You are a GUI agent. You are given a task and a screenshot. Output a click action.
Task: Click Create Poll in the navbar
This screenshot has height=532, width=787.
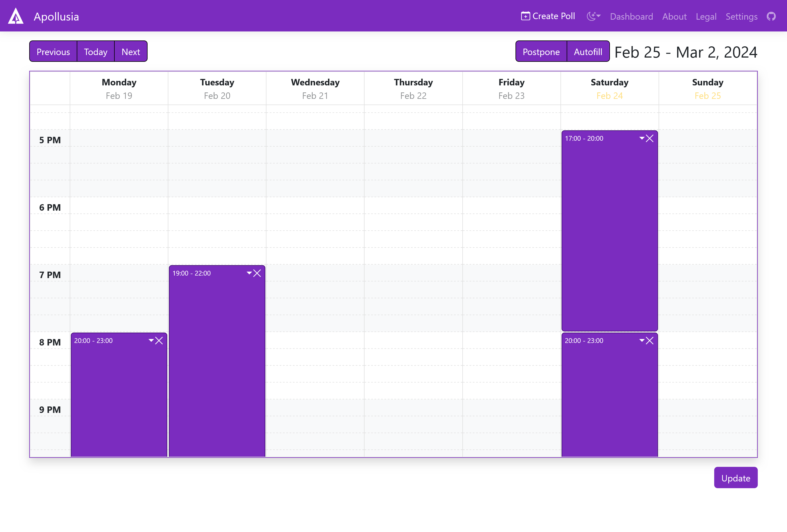(548, 16)
